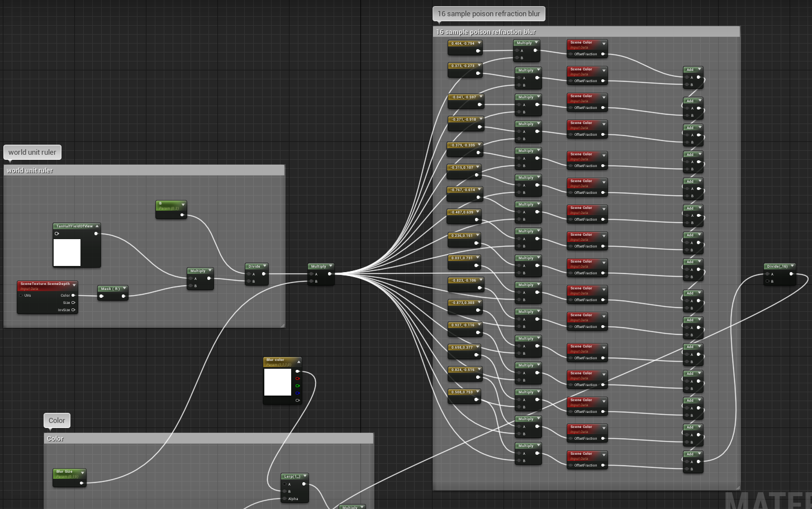Toggle arrow on the B parameter node

point(183,204)
